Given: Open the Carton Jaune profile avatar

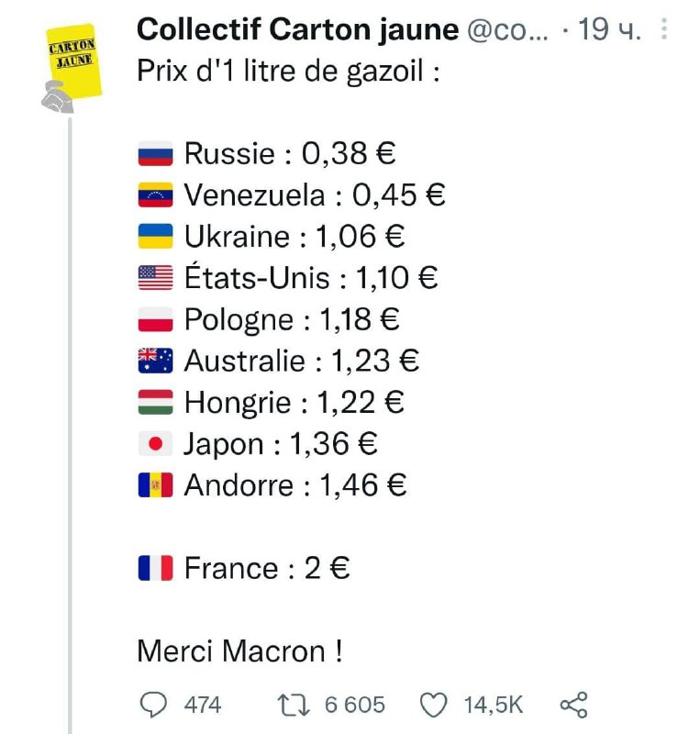Looking at the screenshot, I should (72, 68).
